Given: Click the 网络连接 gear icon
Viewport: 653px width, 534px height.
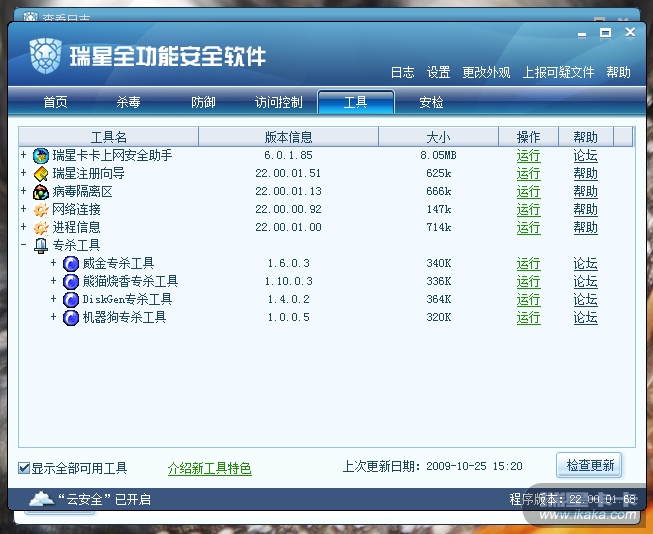Looking at the screenshot, I should coord(41,210).
